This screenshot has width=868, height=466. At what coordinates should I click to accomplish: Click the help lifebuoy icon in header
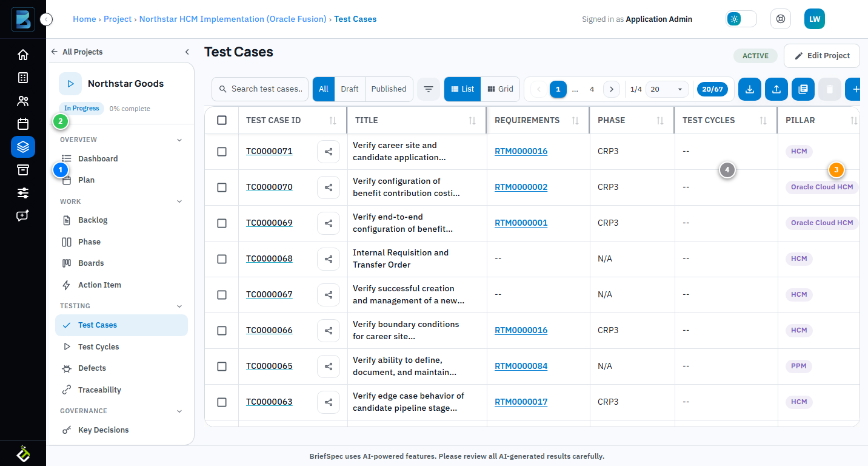781,19
